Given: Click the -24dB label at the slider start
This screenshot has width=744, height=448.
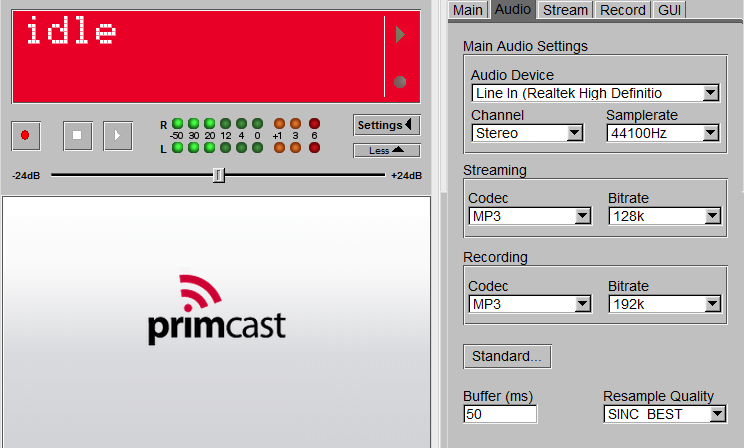Looking at the screenshot, I should (x=26, y=176).
